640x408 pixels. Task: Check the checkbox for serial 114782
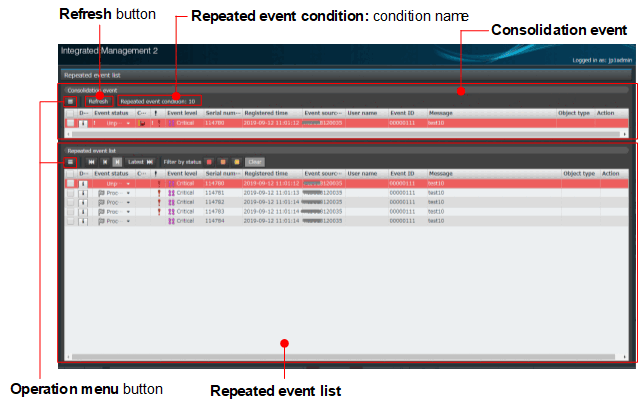coord(71,202)
